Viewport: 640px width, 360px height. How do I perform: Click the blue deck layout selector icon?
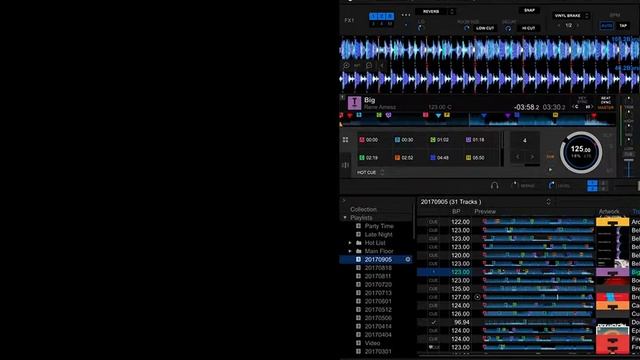(x=592, y=186)
